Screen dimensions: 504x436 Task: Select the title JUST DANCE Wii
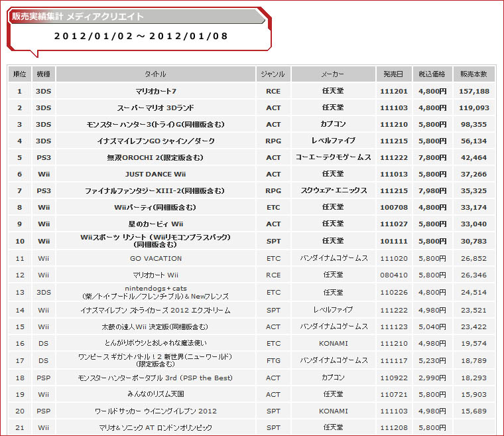pos(156,174)
